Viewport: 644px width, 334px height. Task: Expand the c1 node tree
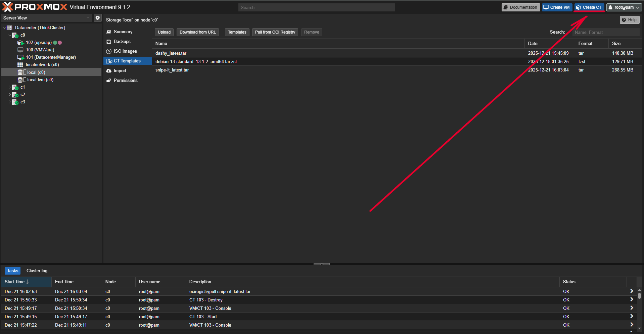10,87
